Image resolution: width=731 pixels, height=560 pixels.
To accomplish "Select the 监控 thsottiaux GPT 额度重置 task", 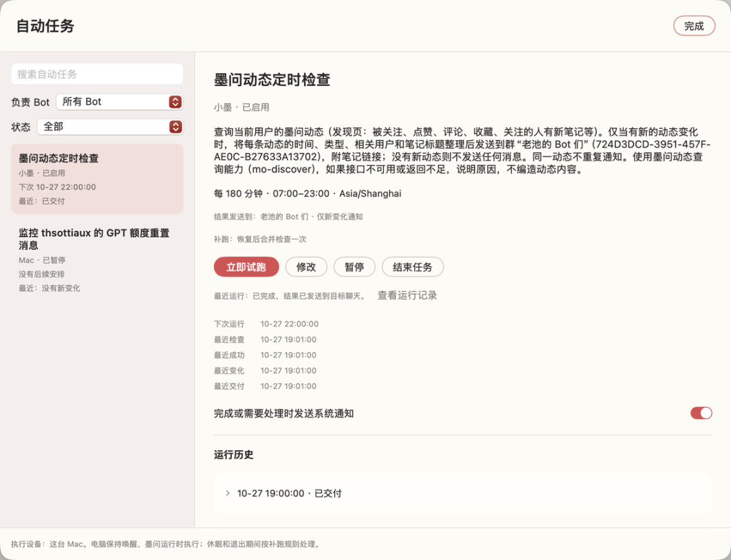I will tap(97, 260).
